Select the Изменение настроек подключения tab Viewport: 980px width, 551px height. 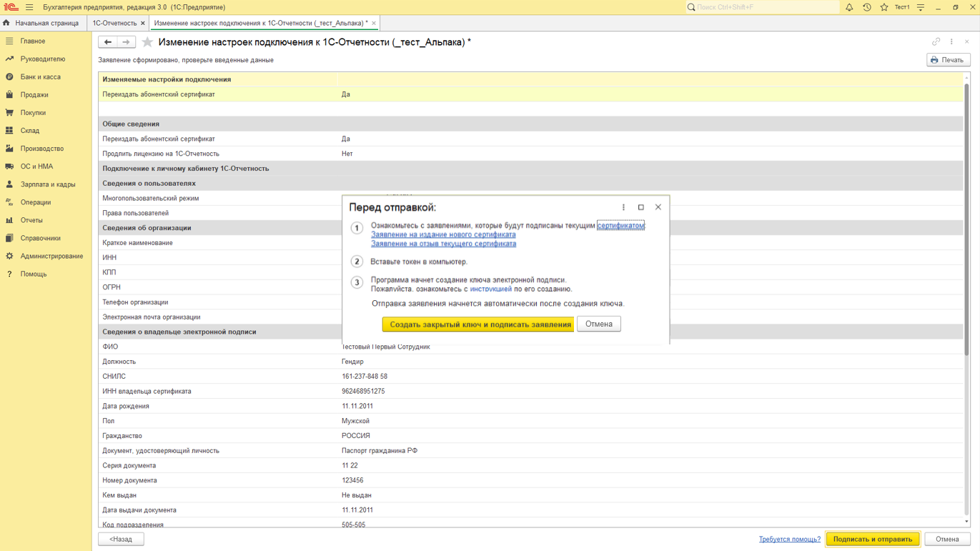(x=261, y=23)
